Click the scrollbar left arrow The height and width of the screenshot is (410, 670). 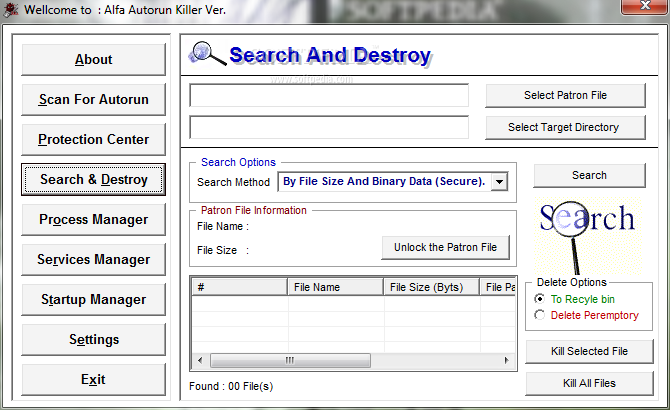click(200, 360)
